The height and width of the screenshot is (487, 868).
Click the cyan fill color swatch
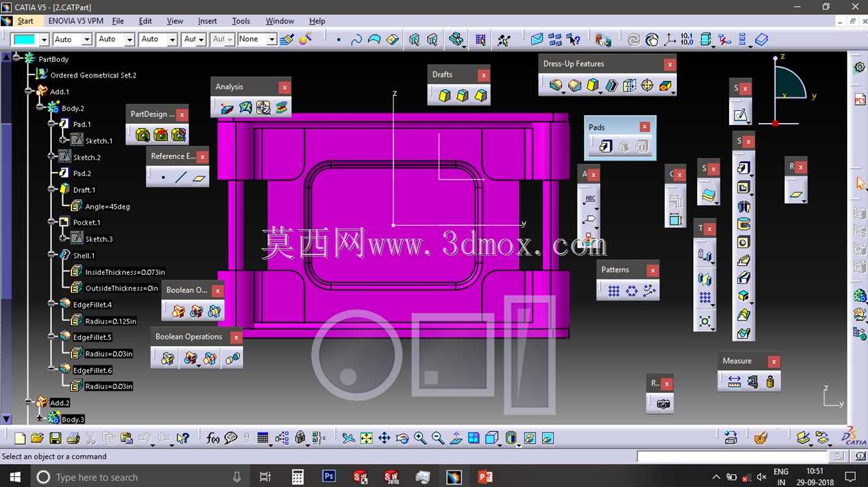pos(25,39)
